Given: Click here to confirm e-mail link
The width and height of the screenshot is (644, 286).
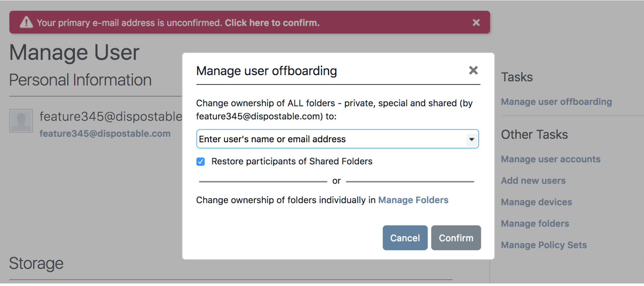Looking at the screenshot, I should pyautogui.click(x=272, y=23).
